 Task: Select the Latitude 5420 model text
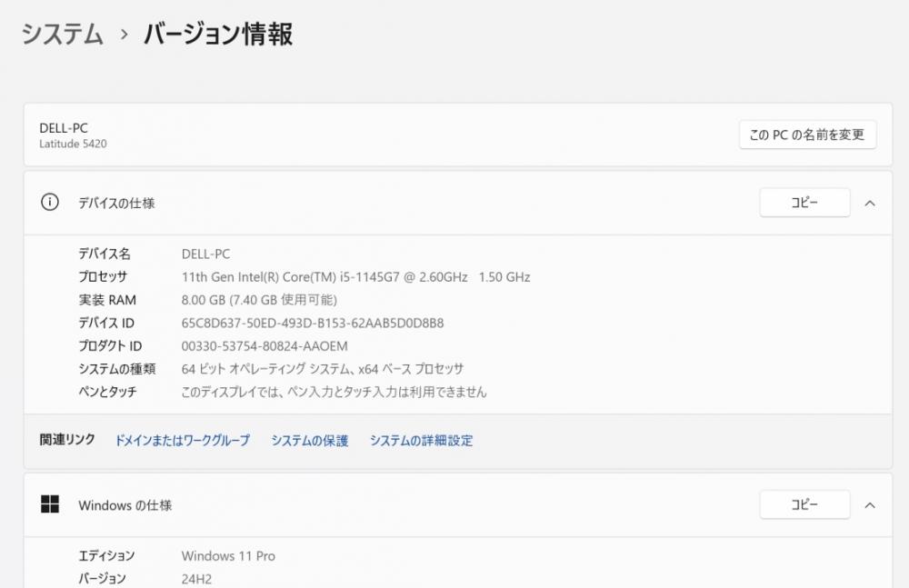(73, 144)
